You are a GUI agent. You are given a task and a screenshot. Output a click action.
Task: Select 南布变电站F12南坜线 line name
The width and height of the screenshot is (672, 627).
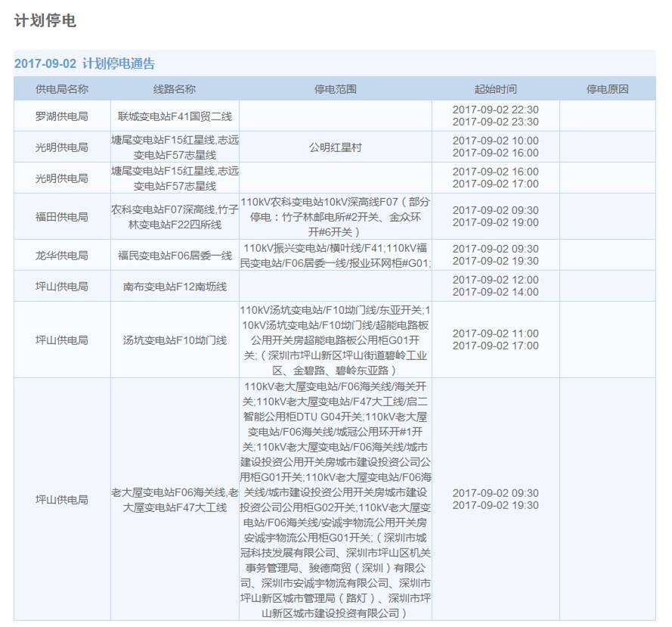[175, 286]
